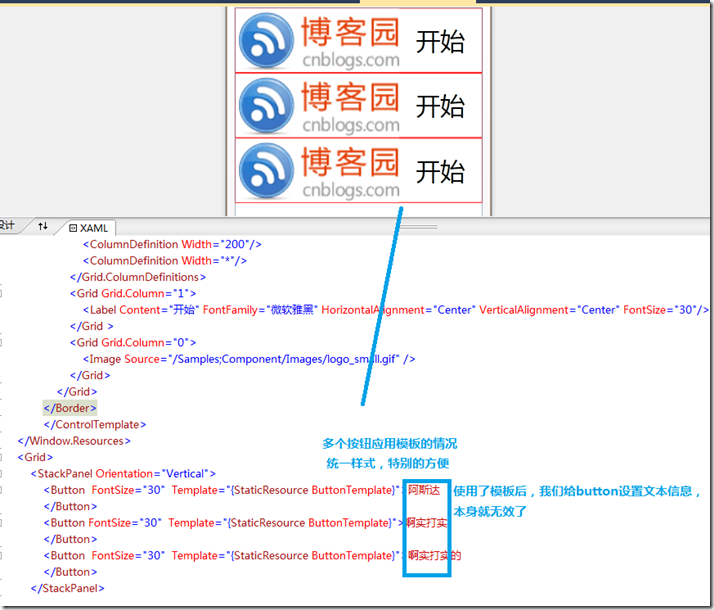Switch to the XAML tab
This screenshot has height=610, width=714.
88,228
